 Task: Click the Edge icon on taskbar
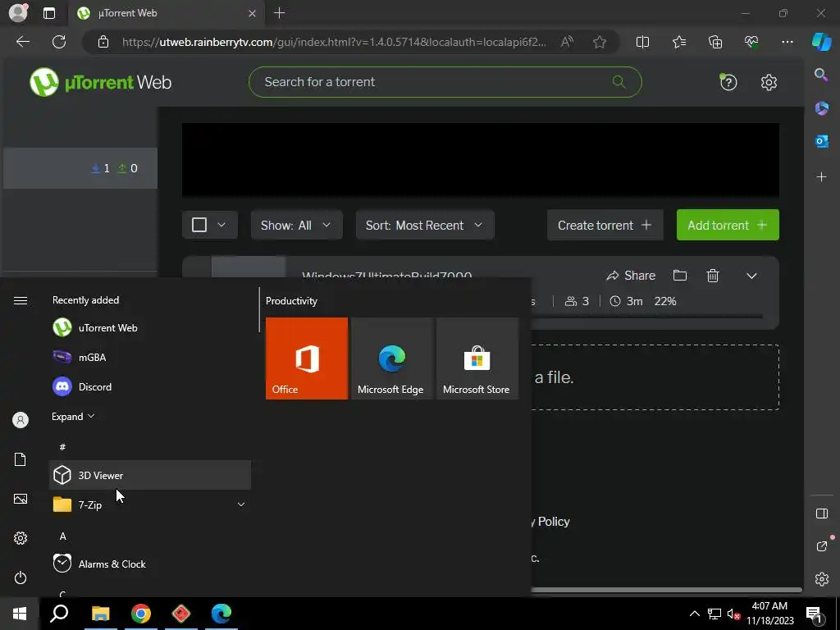[221, 614]
